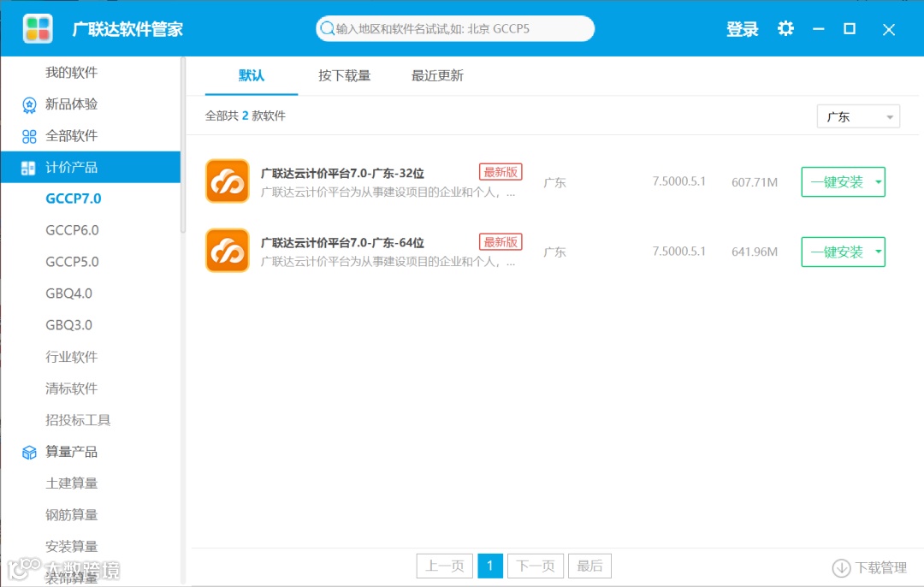Minimize the software manager window
This screenshot has width=924, height=587.
coord(819,28)
